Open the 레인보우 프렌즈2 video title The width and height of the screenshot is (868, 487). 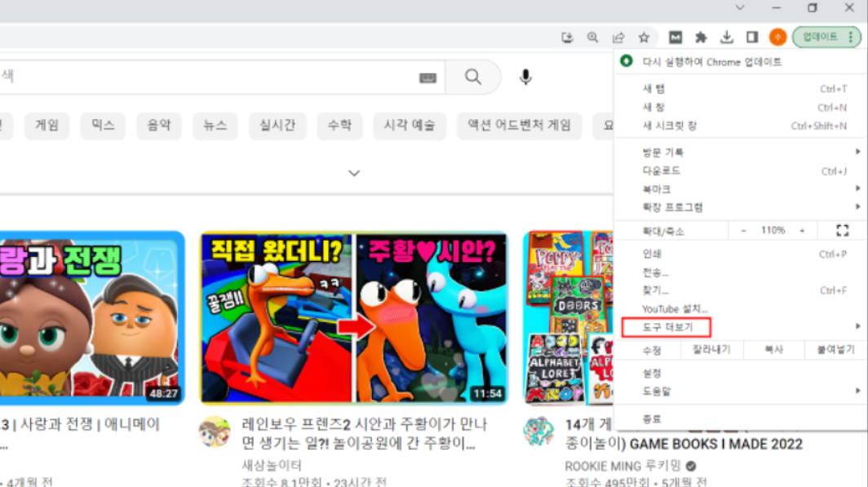point(365,434)
